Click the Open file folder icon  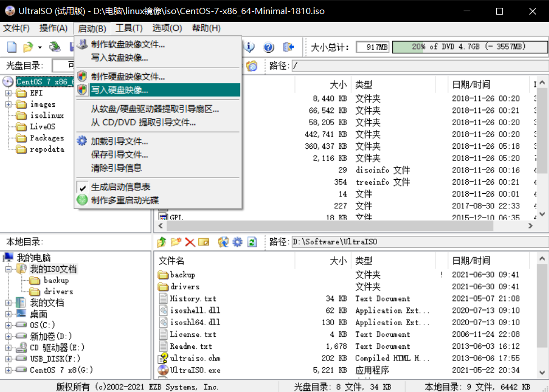(28, 47)
